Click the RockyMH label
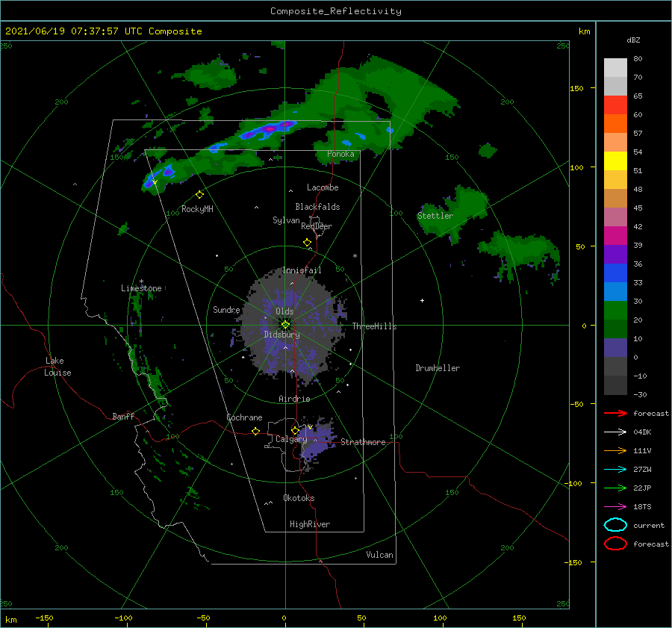Screen dimensions: 672x628 (x=197, y=209)
